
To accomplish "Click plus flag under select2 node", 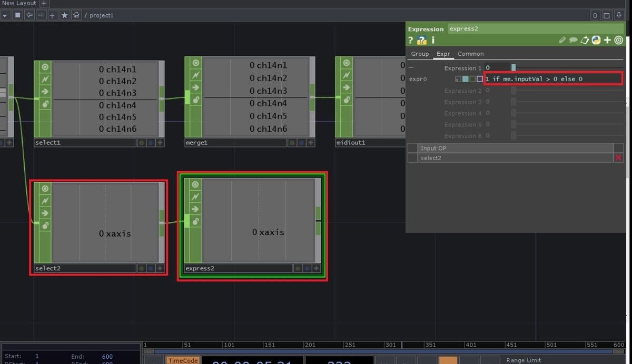I will [x=160, y=268].
